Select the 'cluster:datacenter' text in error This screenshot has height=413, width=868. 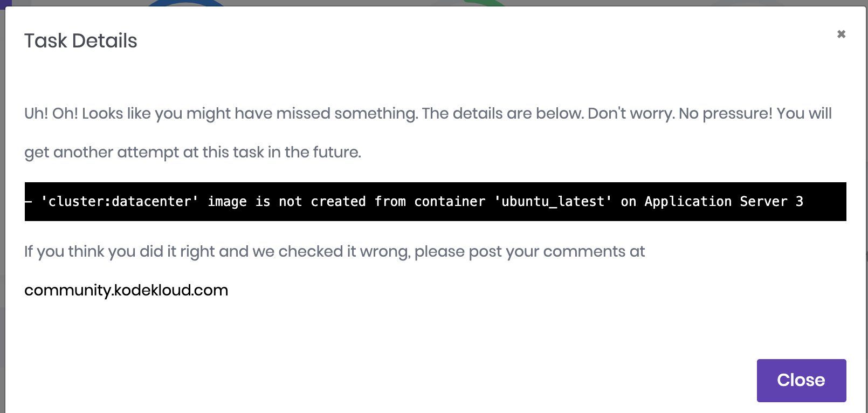coord(120,202)
